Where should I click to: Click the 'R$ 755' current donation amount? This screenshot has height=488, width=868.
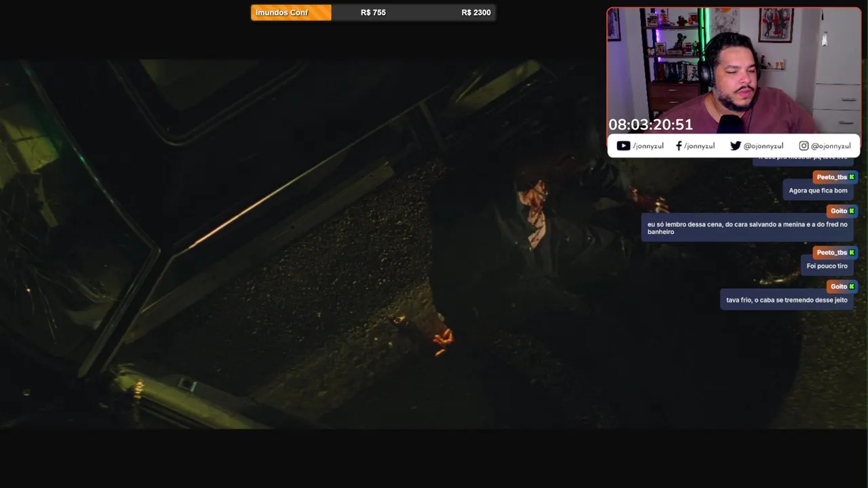373,12
